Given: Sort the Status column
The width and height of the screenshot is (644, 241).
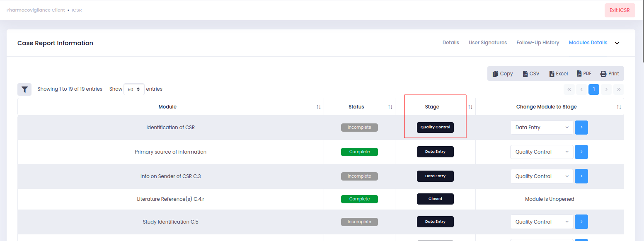Looking at the screenshot, I should point(390,107).
